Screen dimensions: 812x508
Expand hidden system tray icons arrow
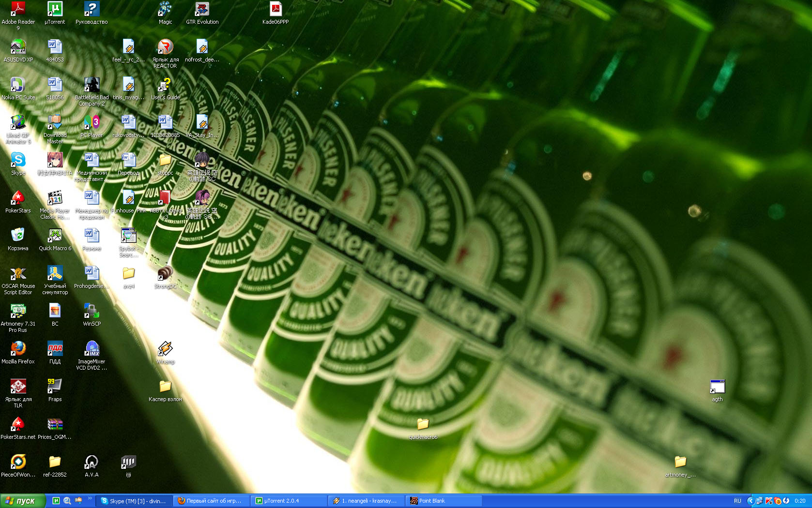[x=751, y=501]
